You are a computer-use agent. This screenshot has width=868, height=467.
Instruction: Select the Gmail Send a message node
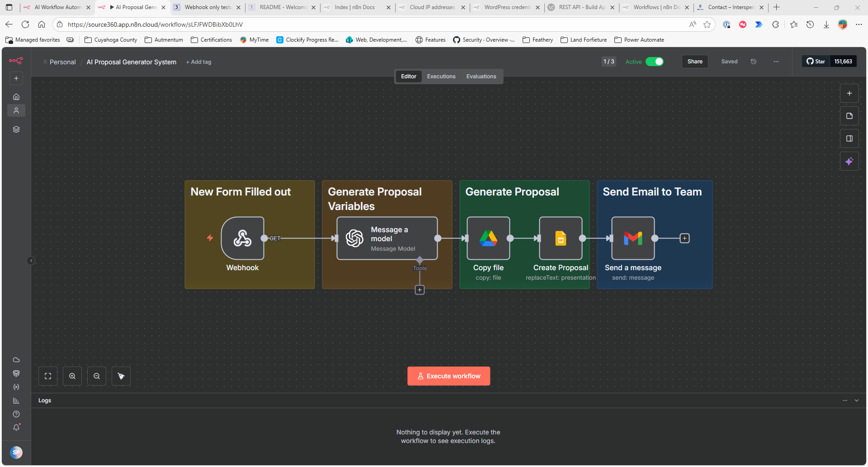(x=633, y=238)
